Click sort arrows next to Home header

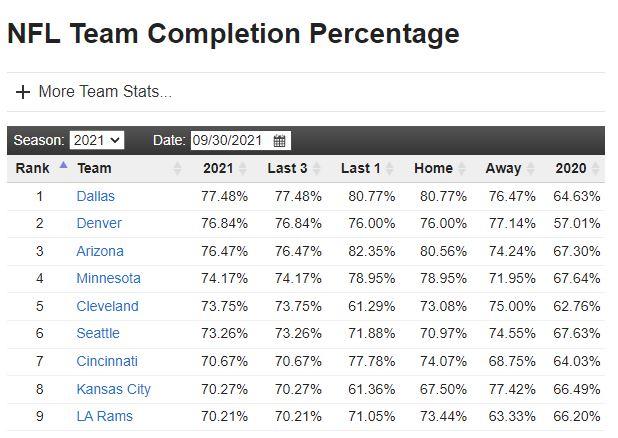click(463, 169)
